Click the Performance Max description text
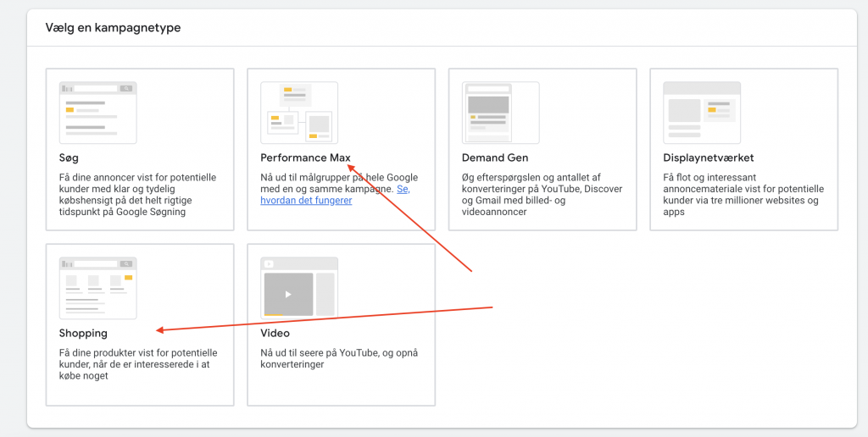Image resolution: width=868 pixels, height=437 pixels. [x=326, y=183]
